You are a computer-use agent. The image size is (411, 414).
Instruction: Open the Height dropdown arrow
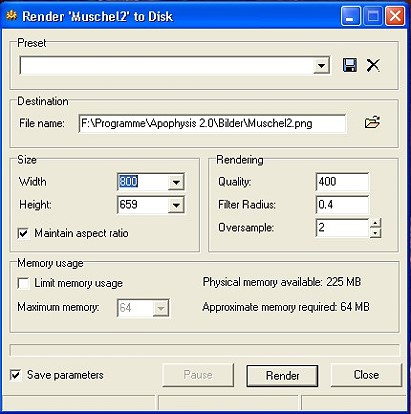pos(176,205)
